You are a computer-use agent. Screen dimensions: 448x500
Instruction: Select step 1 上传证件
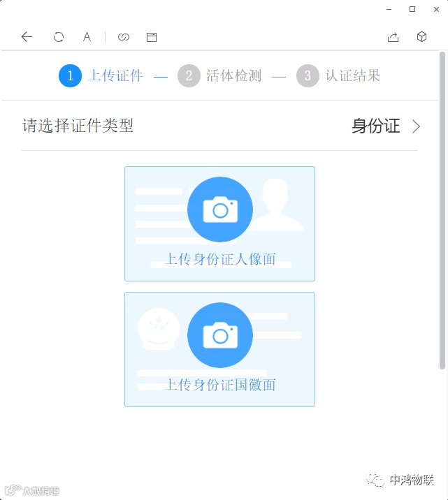click(x=101, y=75)
